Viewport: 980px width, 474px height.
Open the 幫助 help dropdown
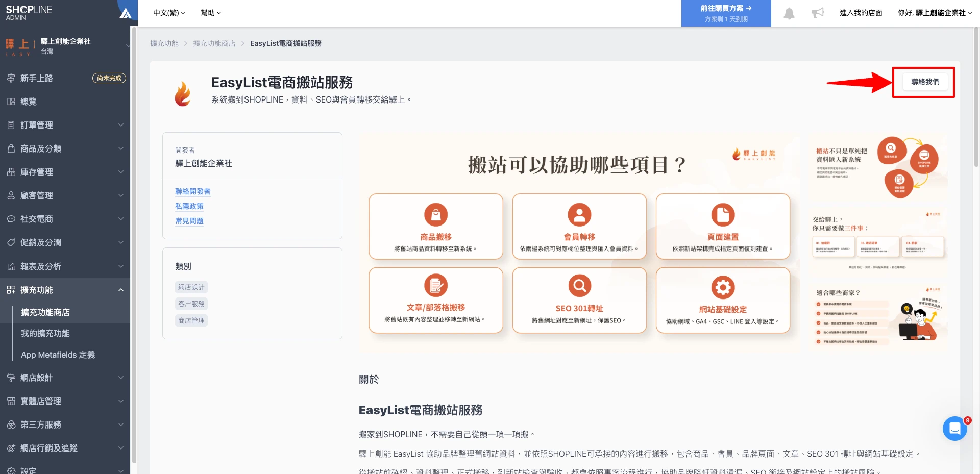pos(211,13)
